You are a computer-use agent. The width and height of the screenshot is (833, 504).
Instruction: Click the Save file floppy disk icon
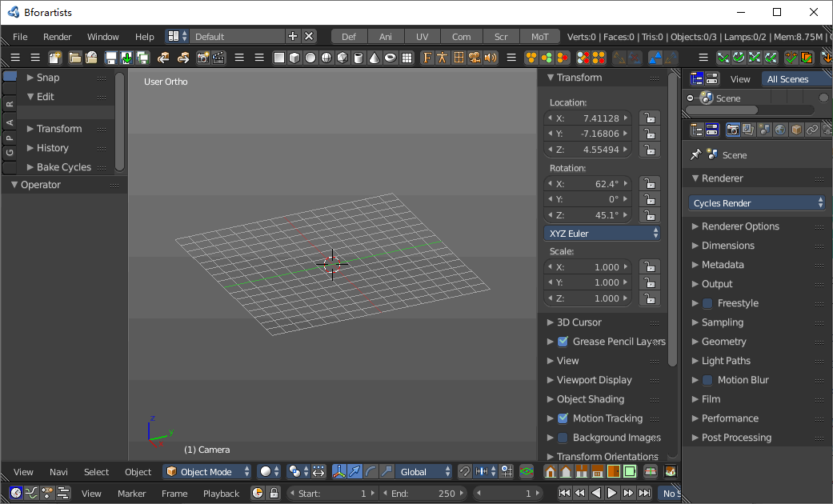110,58
